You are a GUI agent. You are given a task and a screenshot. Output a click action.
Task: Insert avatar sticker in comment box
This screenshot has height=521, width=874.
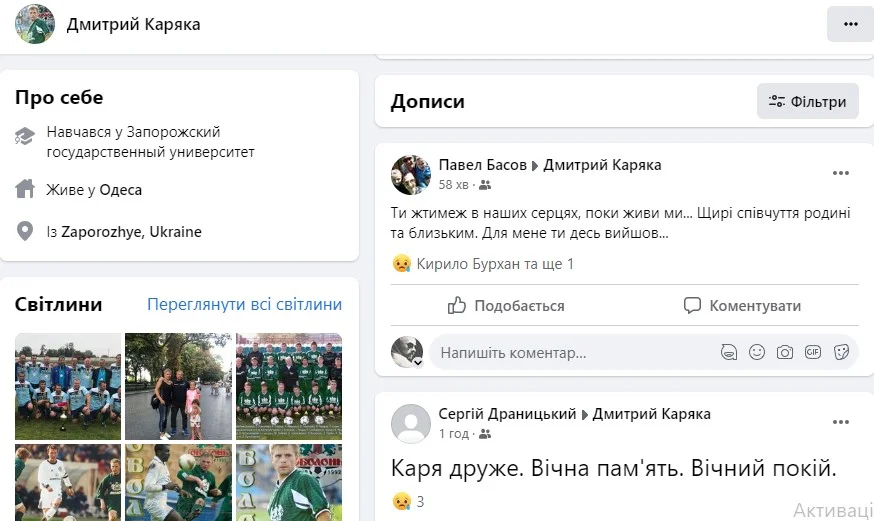tap(730, 353)
